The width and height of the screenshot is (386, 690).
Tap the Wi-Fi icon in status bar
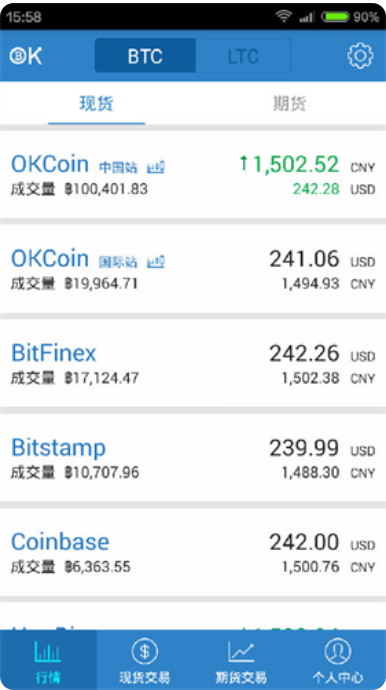coord(284,17)
